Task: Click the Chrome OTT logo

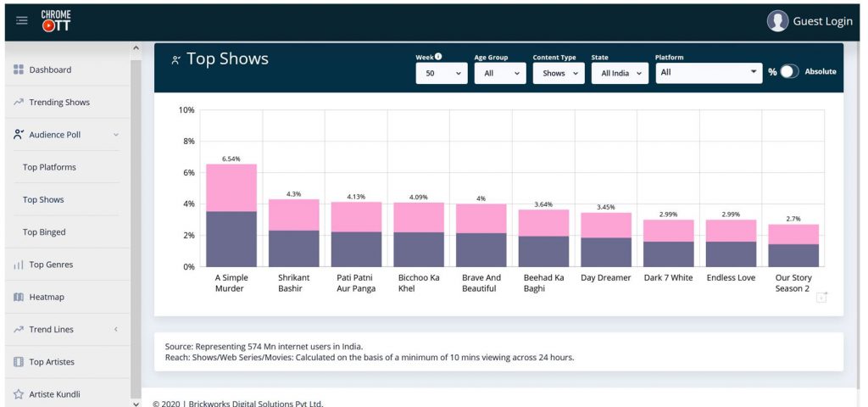Action: [56, 21]
